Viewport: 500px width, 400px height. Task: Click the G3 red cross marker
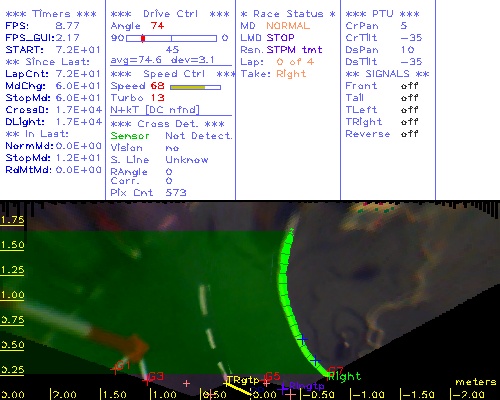146,380
